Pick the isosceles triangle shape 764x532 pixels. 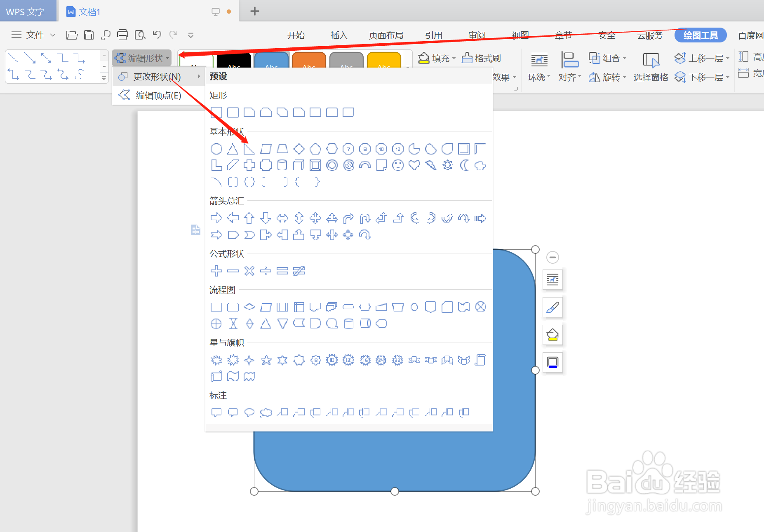(233, 149)
